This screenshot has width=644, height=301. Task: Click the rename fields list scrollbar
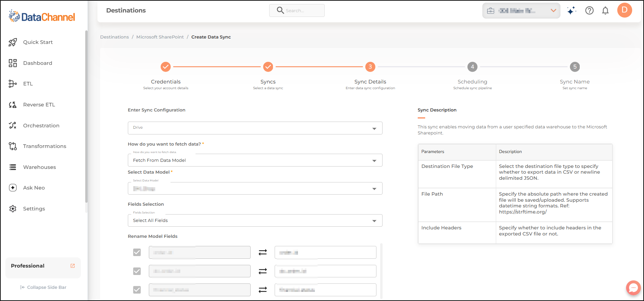[382, 271]
